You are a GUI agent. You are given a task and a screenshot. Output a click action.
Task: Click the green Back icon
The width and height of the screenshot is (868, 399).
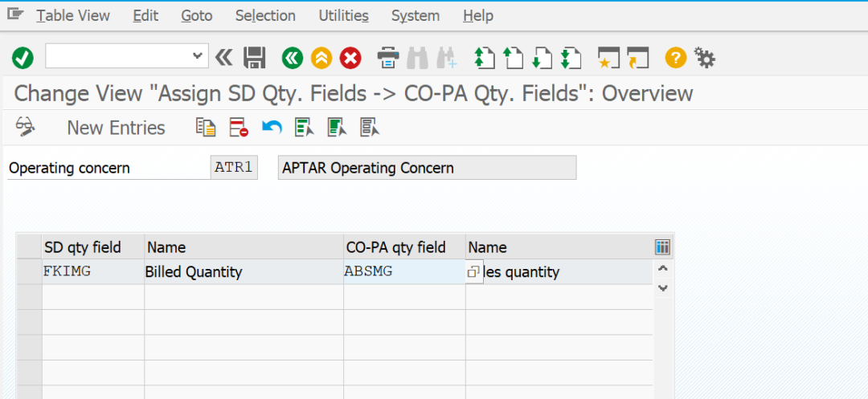pyautogui.click(x=293, y=58)
